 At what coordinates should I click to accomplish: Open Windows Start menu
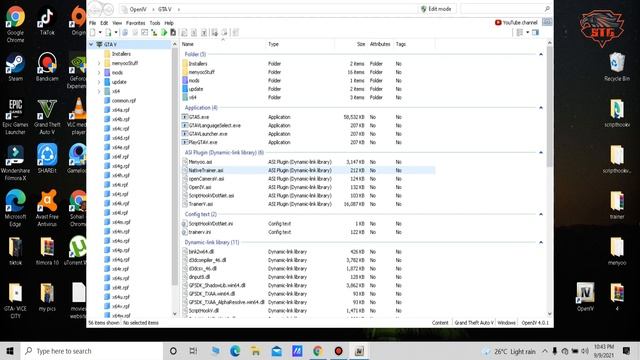coord(10,351)
